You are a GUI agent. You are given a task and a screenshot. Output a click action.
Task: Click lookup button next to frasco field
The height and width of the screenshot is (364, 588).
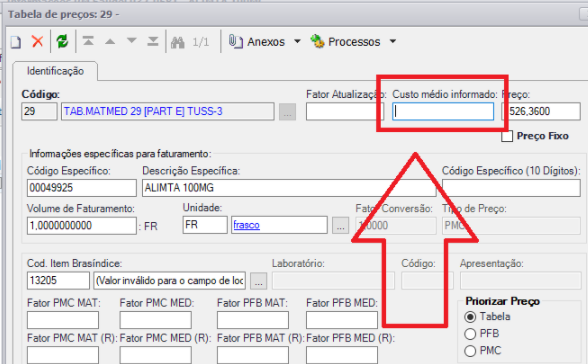tap(340, 225)
